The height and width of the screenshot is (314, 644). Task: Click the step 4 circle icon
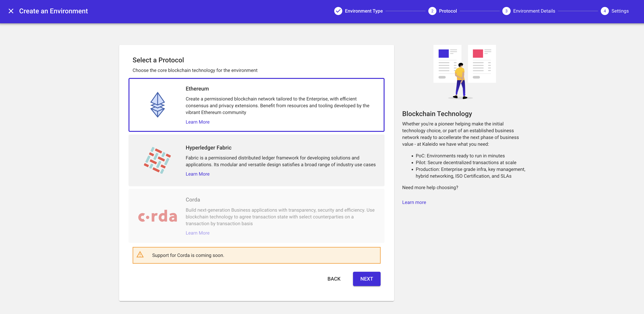[x=605, y=11]
